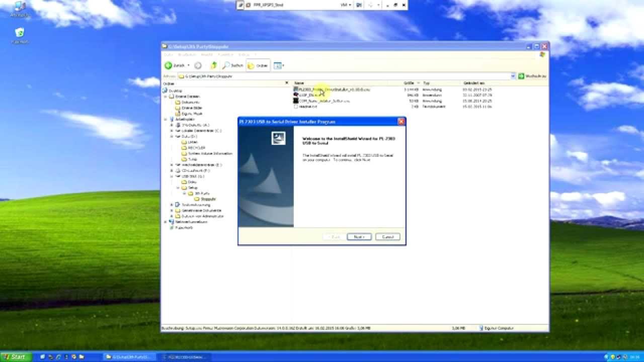The width and height of the screenshot is (644, 362).
Task: Select the readme.txt file
Action: point(305,107)
